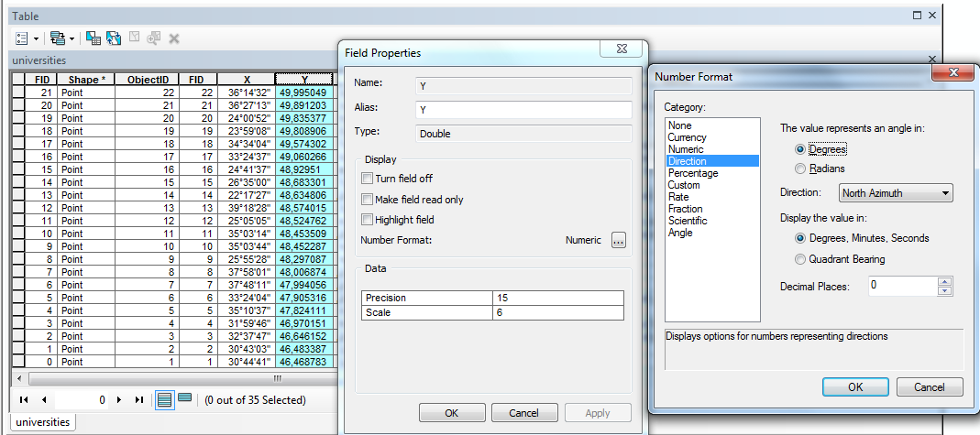
Task: Enable Turn field off checkbox
Action: tap(368, 179)
